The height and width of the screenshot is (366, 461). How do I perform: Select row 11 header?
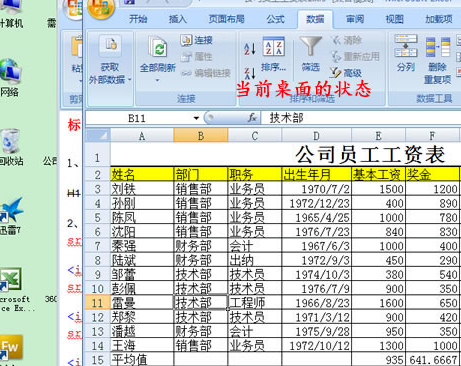coord(97,303)
